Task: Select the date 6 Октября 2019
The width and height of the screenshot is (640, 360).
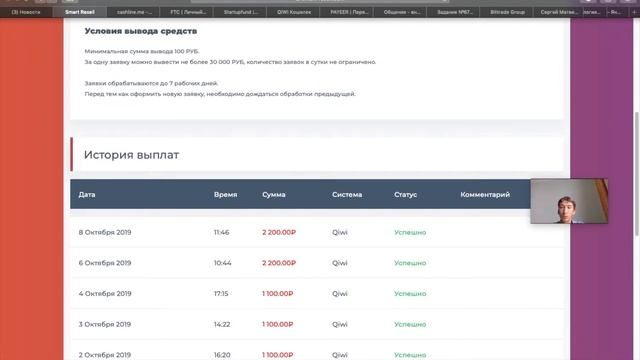Action: point(105,263)
